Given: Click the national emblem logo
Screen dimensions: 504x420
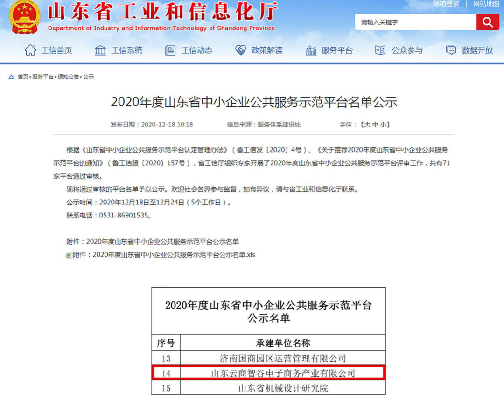Looking at the screenshot, I should 25,17.
